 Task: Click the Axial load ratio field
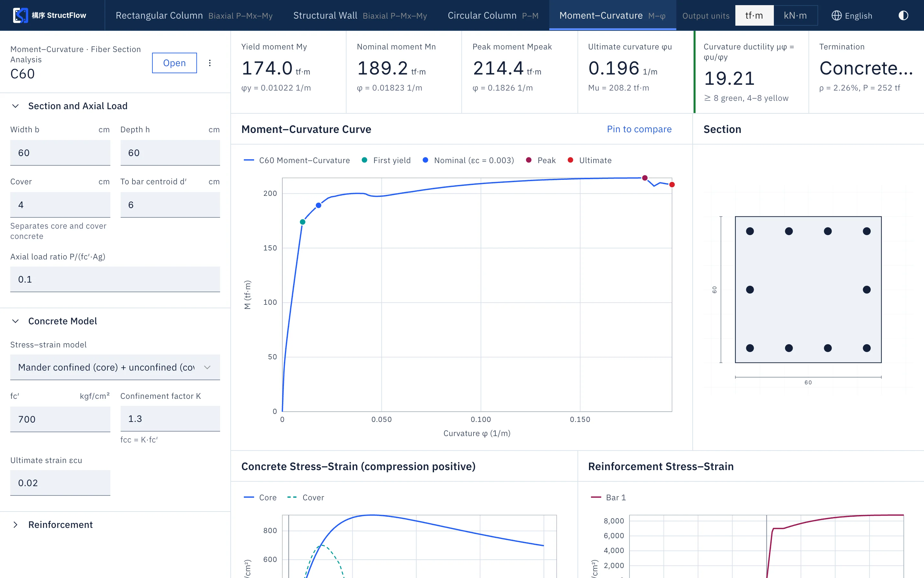coord(115,279)
